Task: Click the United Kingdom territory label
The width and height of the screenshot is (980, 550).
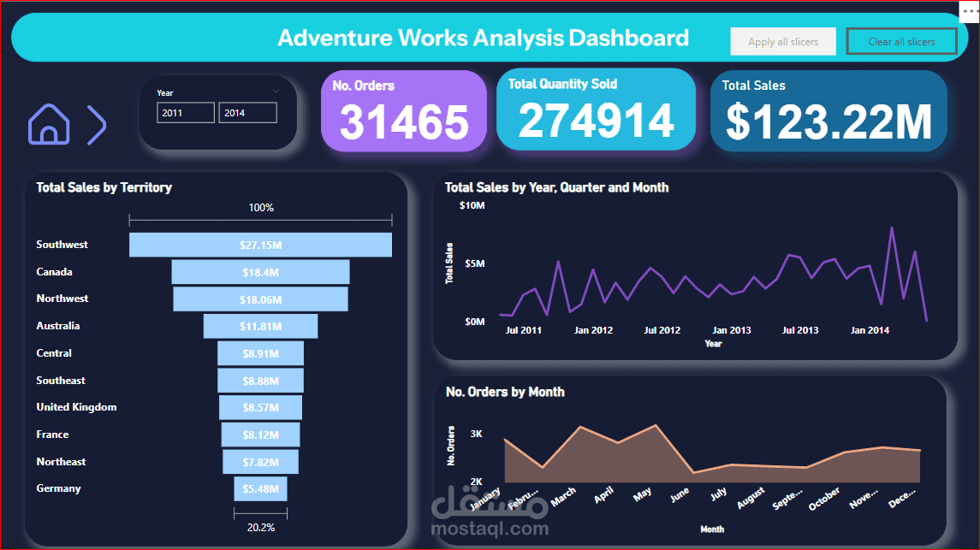Action: (76, 407)
